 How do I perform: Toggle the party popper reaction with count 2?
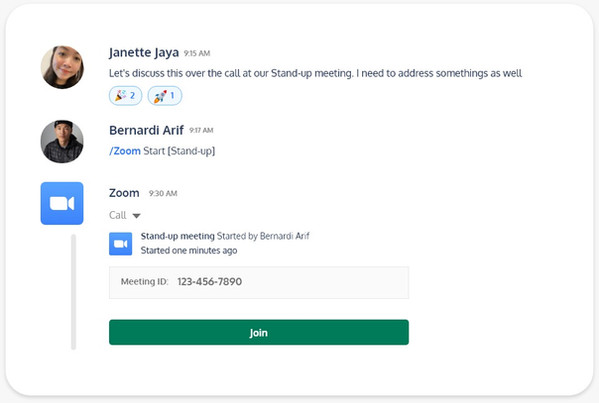[x=126, y=95]
